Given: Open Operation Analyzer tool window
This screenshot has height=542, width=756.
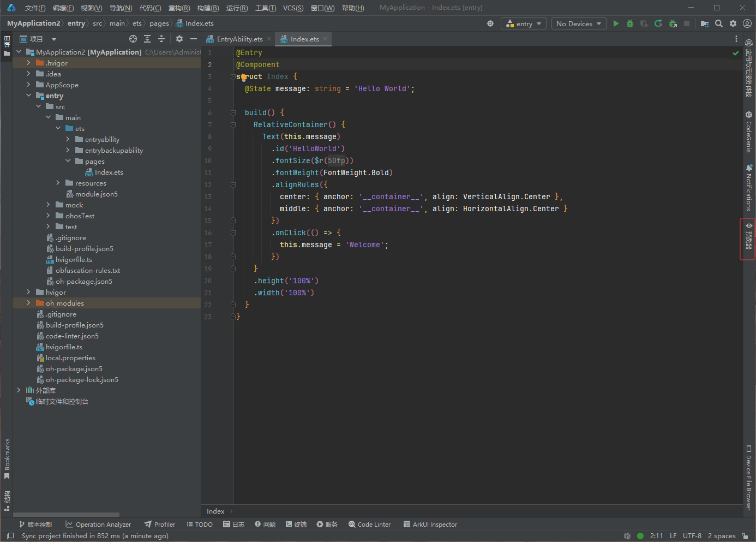Looking at the screenshot, I should [x=98, y=525].
